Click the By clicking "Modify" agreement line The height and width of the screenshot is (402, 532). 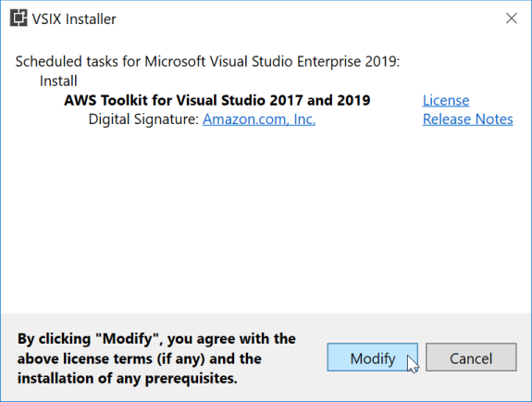(156, 339)
